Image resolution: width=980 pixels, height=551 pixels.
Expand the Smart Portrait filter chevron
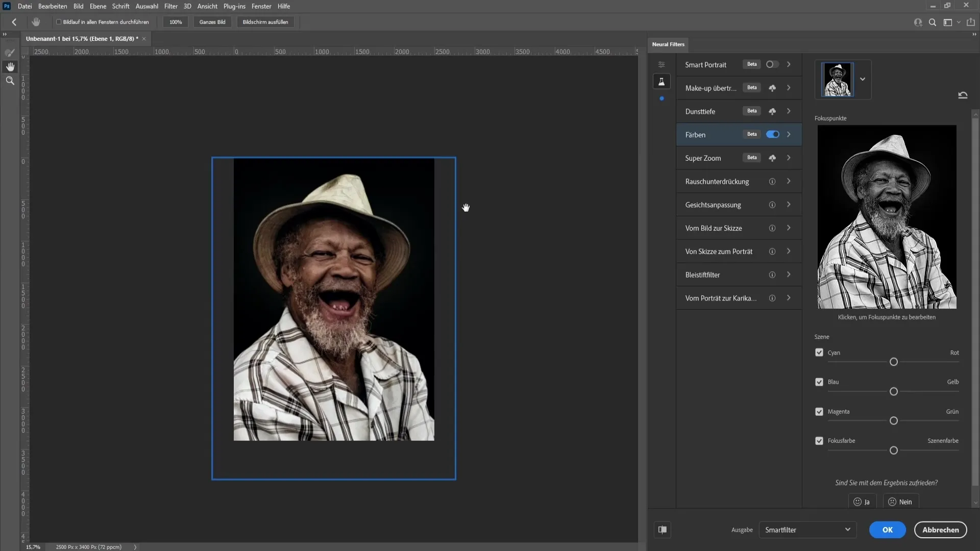(789, 64)
